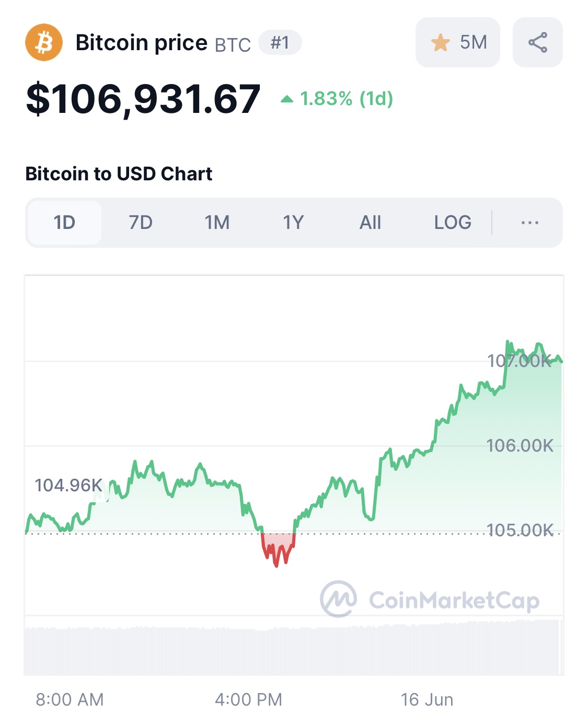Tap the orange Bitcoin logo icon
The image size is (588, 714).
click(x=44, y=42)
